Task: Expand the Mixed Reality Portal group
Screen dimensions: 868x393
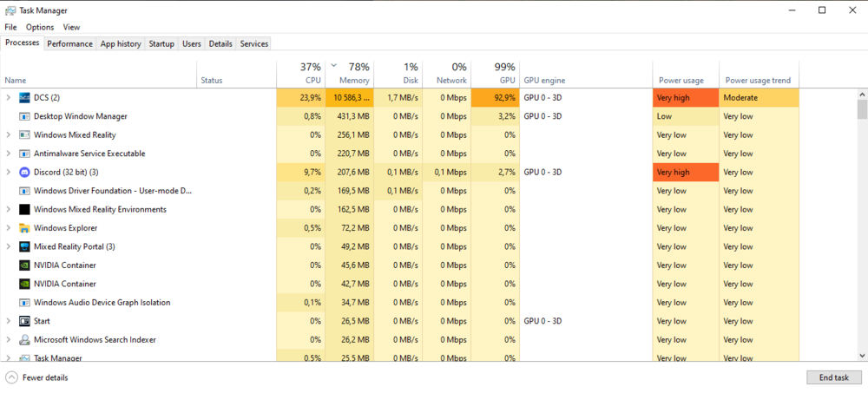Action: pos(9,246)
